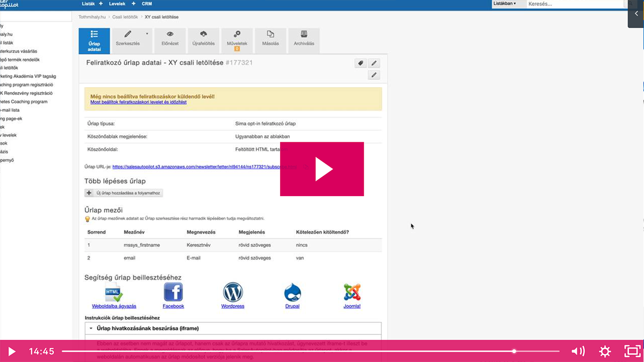This screenshot has height=362, width=644.
Task: Click the tag icon beside the form title
Action: coord(360,63)
